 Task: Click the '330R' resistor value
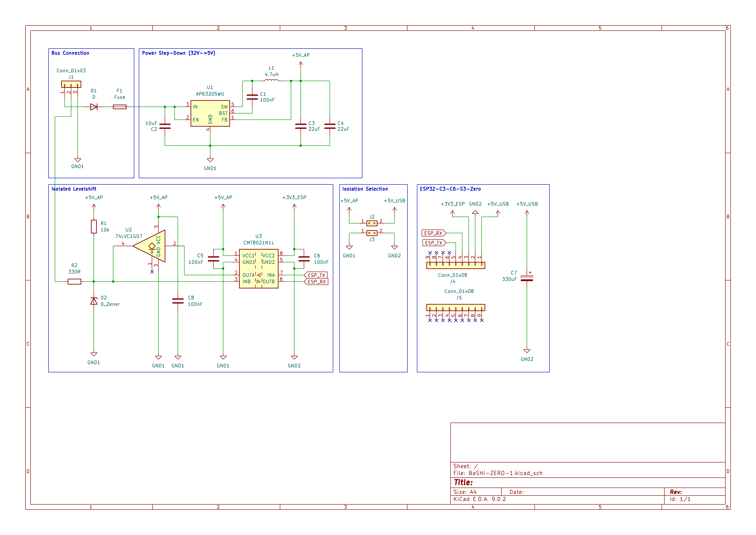point(74,272)
